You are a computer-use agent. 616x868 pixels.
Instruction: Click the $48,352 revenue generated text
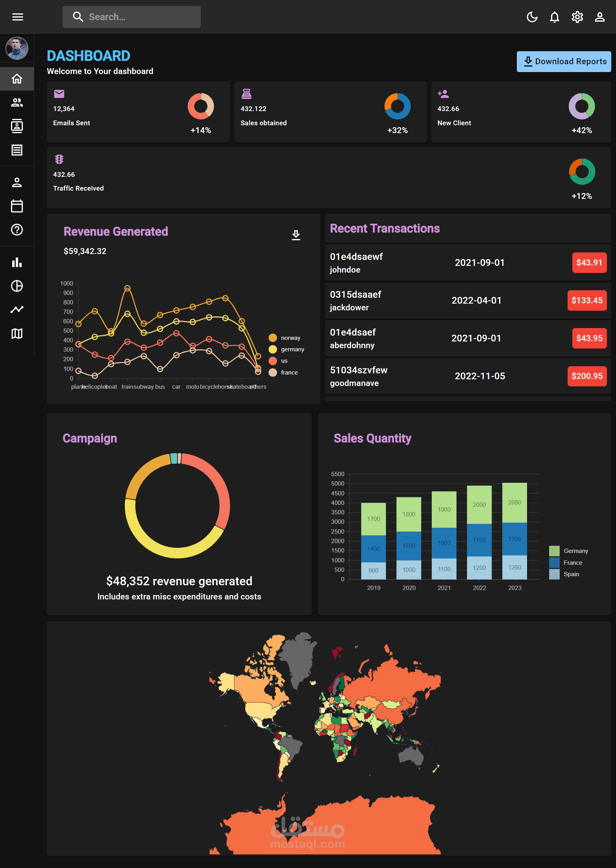[179, 581]
